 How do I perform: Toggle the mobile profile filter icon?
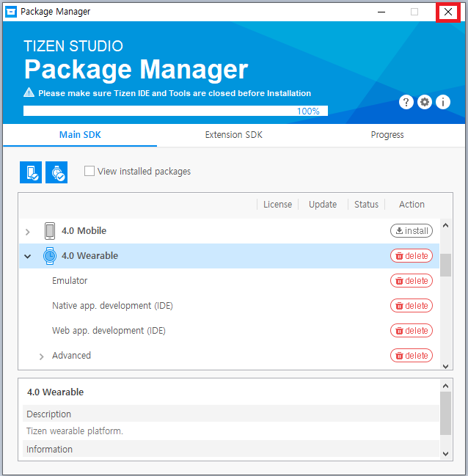[x=31, y=172]
